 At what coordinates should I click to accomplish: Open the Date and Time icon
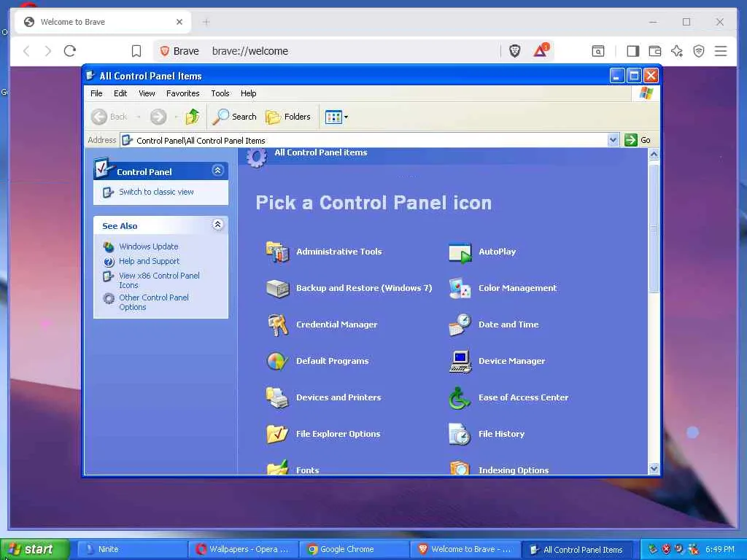[460, 324]
